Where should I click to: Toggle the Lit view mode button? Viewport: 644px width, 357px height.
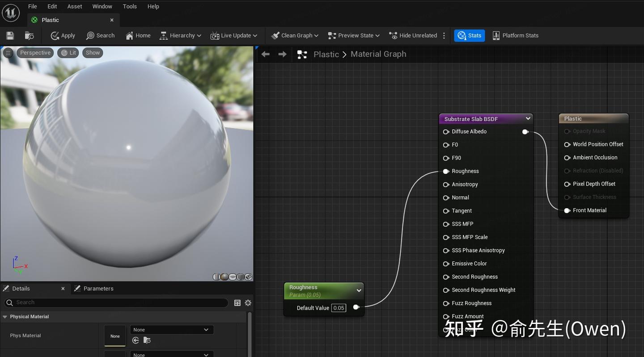pyautogui.click(x=68, y=53)
